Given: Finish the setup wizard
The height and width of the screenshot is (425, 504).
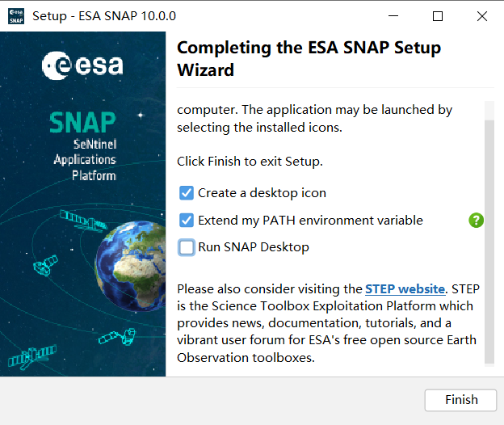Looking at the screenshot, I should [461, 400].
